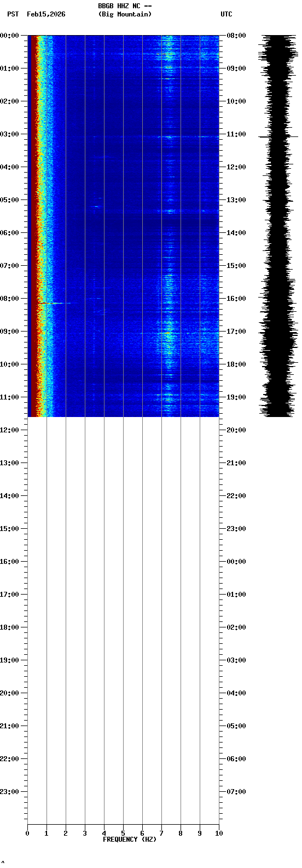
Task: Click the UTC "16:00" time tick label
Action: (236, 299)
